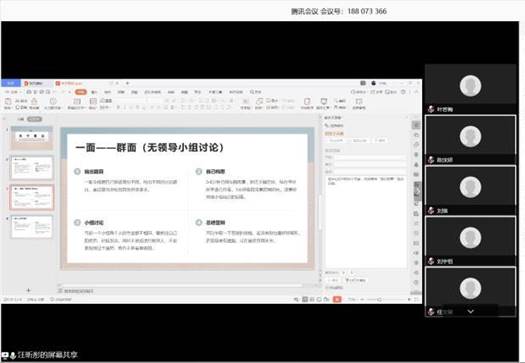Select the fourth slide thumbnail

[x=32, y=227]
